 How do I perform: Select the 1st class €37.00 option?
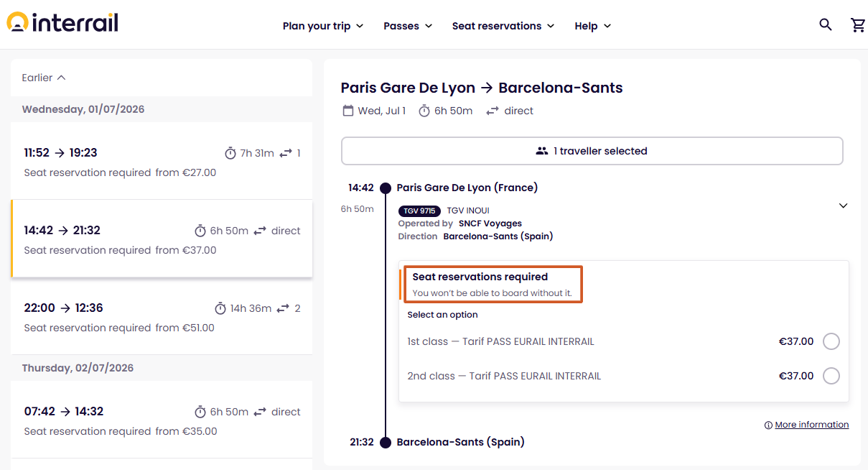click(831, 341)
